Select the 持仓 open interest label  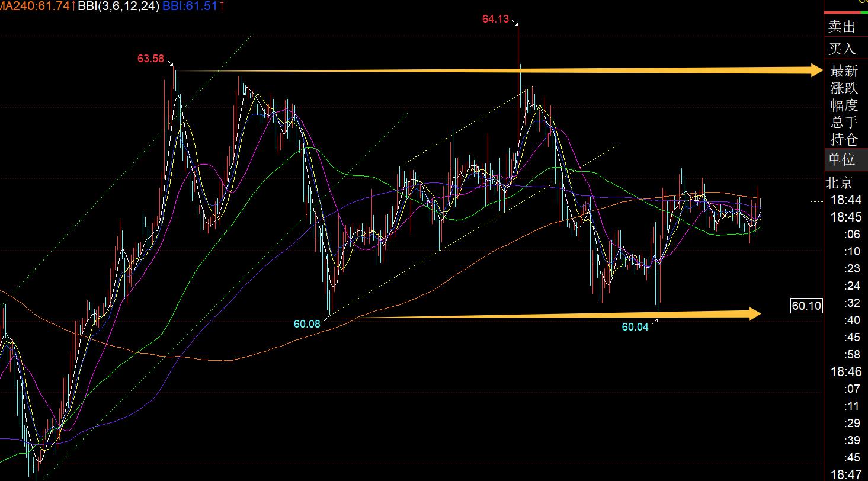[x=844, y=139]
